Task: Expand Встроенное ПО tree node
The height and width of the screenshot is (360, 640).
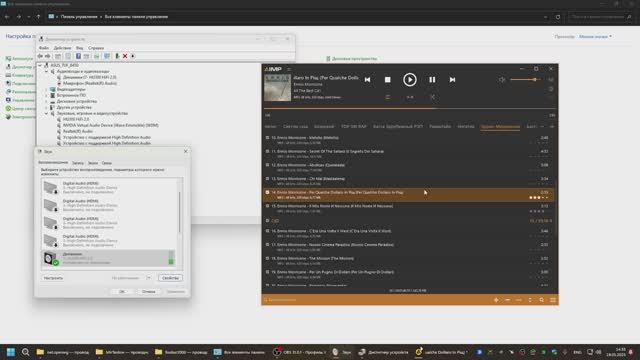Action: pyautogui.click(x=47, y=95)
